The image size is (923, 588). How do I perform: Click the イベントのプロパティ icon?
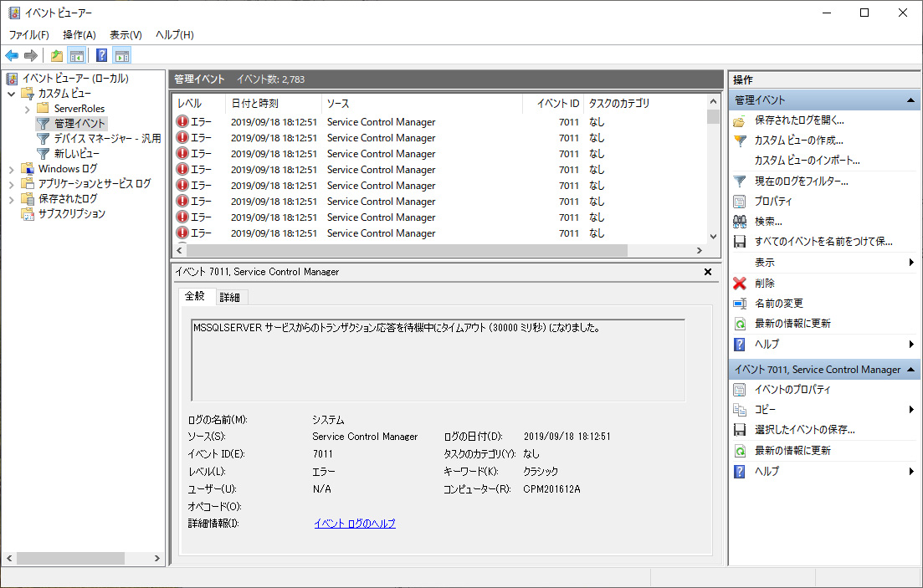coord(740,389)
